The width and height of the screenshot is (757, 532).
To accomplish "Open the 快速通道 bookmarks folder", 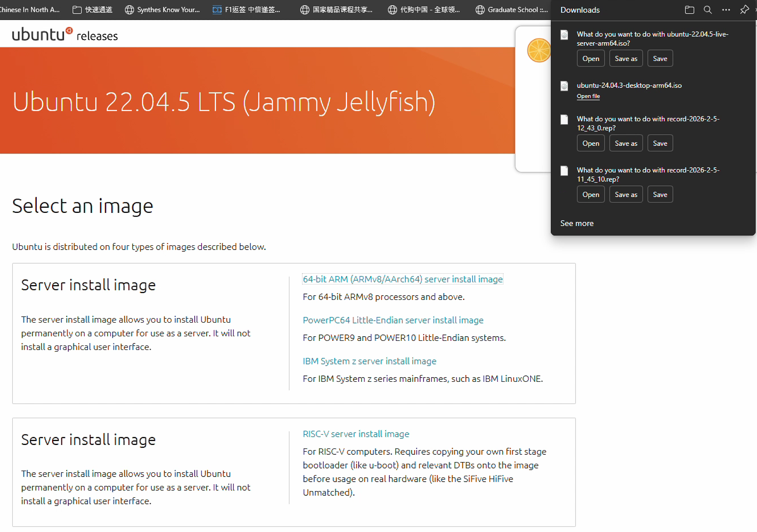I will (93, 9).
